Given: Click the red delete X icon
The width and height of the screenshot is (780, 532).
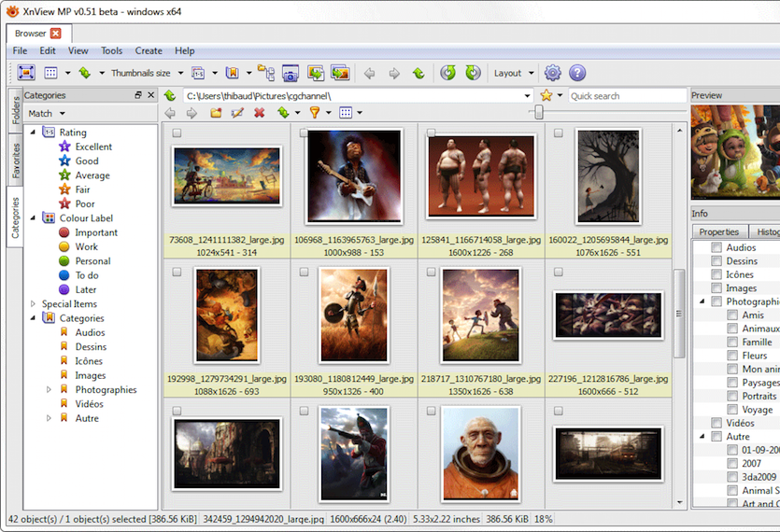Looking at the screenshot, I should tap(259, 113).
